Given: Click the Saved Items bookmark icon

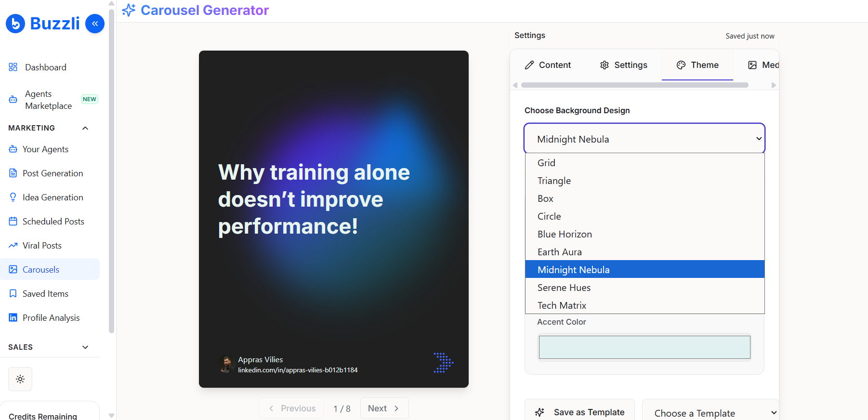Looking at the screenshot, I should 13,293.
